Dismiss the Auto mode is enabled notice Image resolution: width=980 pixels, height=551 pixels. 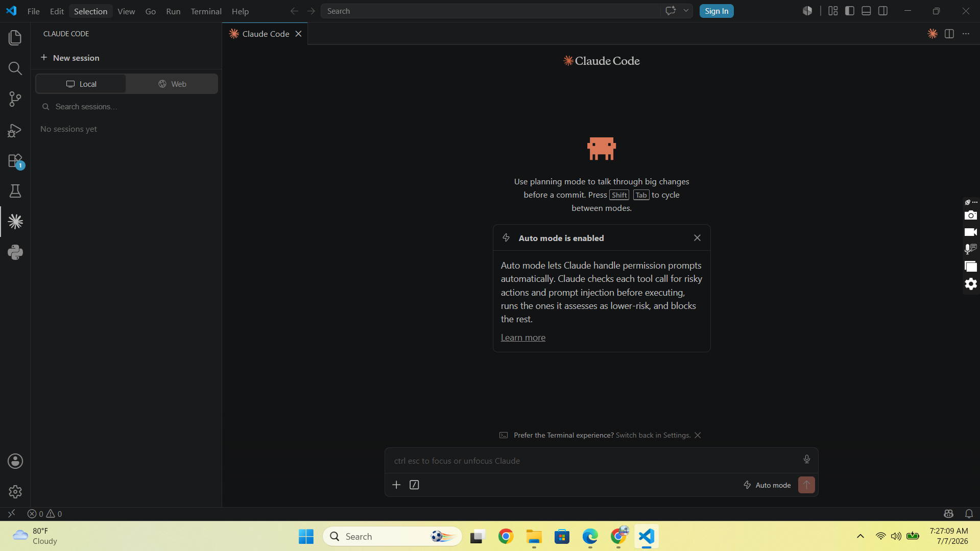pos(697,238)
